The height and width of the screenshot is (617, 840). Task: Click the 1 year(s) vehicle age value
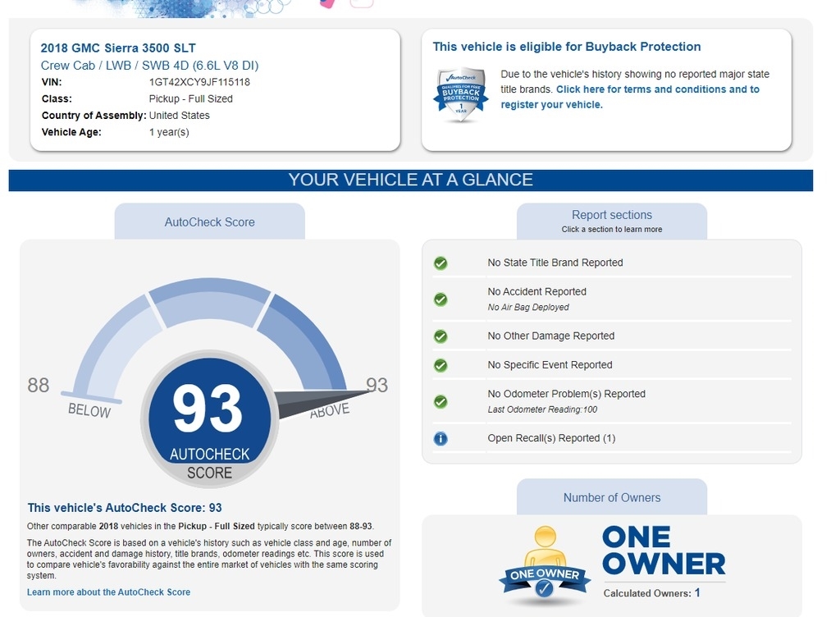pyautogui.click(x=169, y=132)
